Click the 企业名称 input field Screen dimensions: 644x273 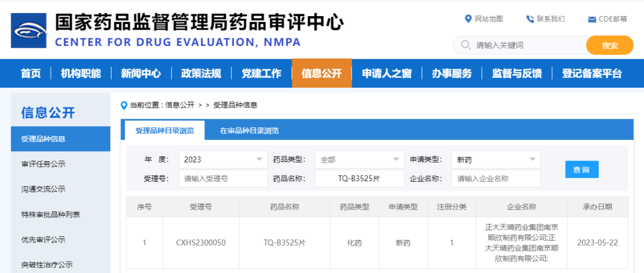click(x=496, y=178)
